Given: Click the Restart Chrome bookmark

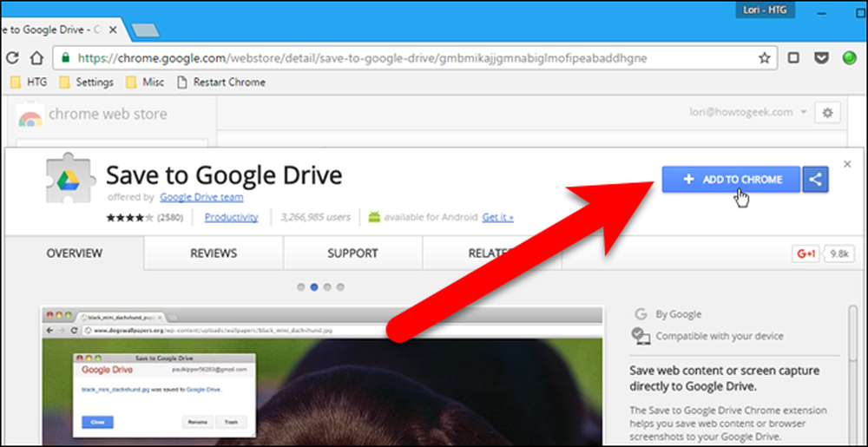Looking at the screenshot, I should click(x=220, y=82).
